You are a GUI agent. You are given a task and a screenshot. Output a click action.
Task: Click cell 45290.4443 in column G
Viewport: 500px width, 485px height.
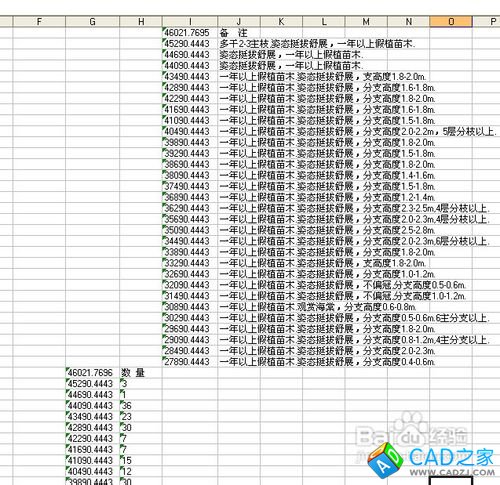92,384
